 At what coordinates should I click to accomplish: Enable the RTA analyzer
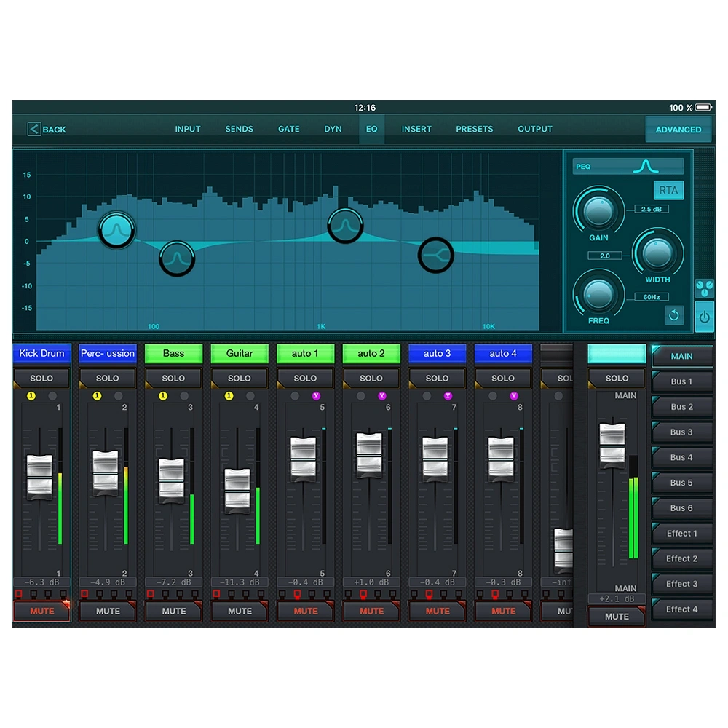click(x=668, y=190)
